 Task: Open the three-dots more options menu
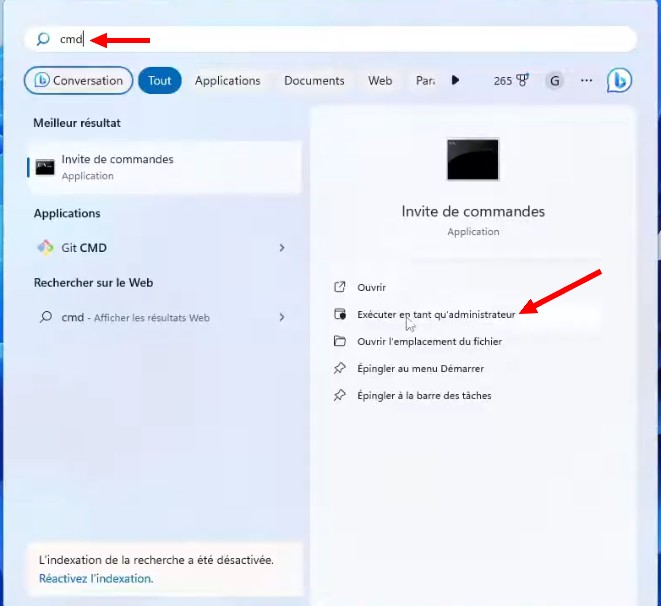coord(586,81)
